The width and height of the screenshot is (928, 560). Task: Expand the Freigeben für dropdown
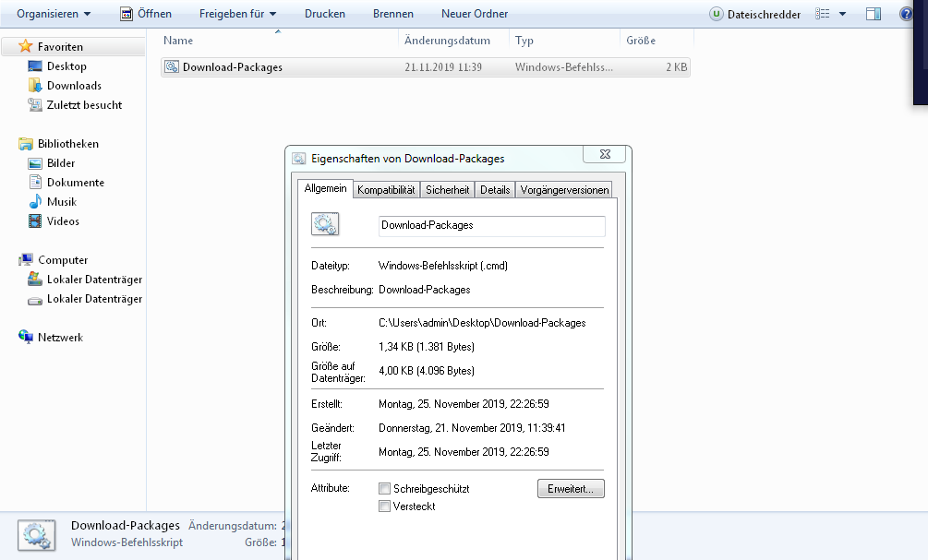point(237,14)
